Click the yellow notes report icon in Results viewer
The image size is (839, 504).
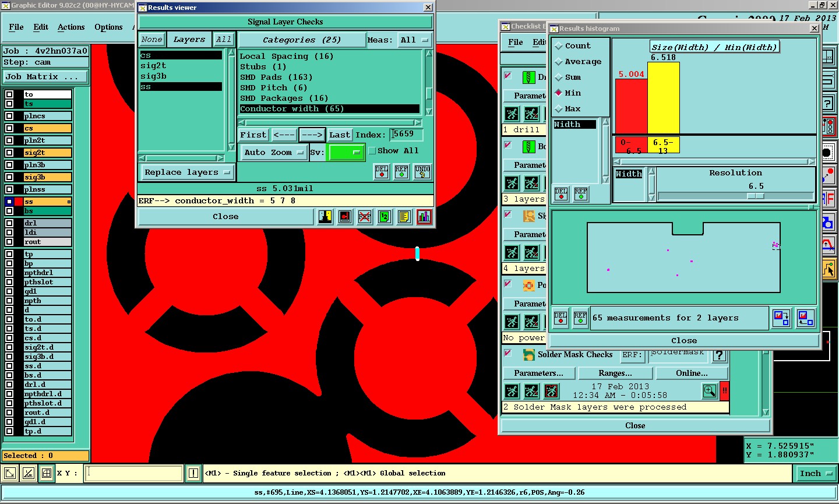(x=404, y=217)
